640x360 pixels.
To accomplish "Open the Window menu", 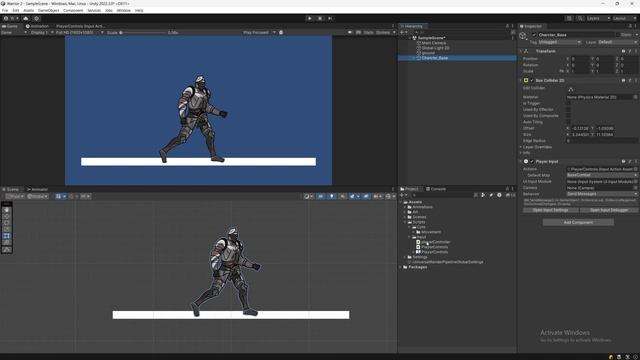I will [124, 10].
